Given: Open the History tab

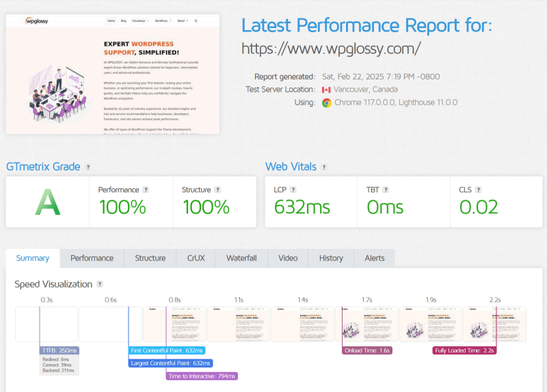Looking at the screenshot, I should pos(331,259).
